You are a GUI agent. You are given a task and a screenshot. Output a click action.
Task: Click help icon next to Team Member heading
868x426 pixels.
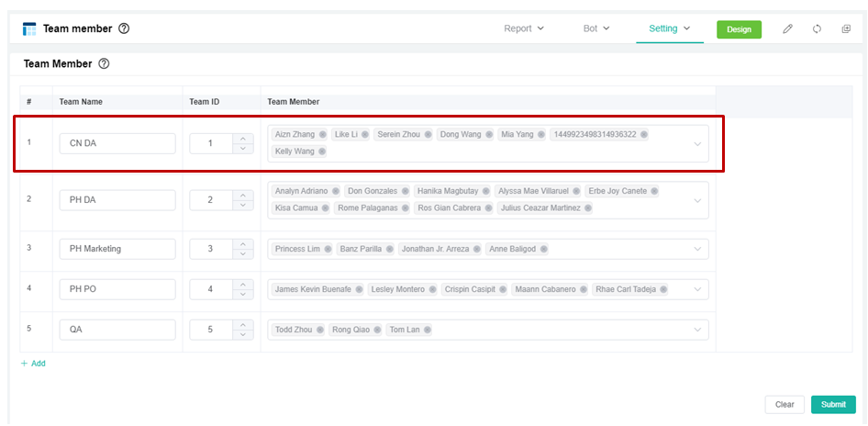pyautogui.click(x=104, y=64)
